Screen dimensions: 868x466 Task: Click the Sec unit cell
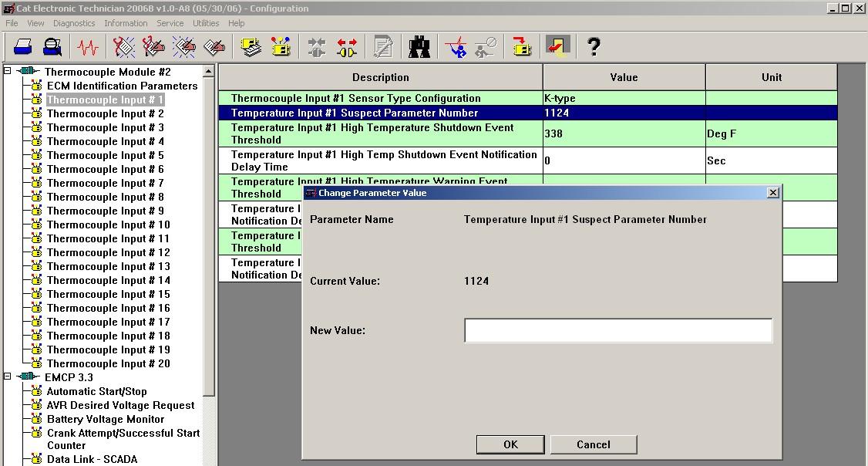(x=772, y=160)
